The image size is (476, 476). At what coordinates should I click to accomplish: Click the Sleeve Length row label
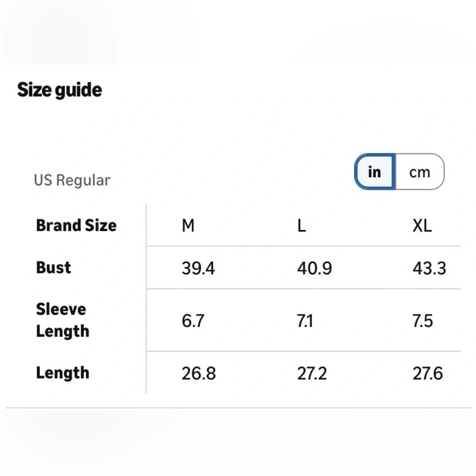point(62,320)
